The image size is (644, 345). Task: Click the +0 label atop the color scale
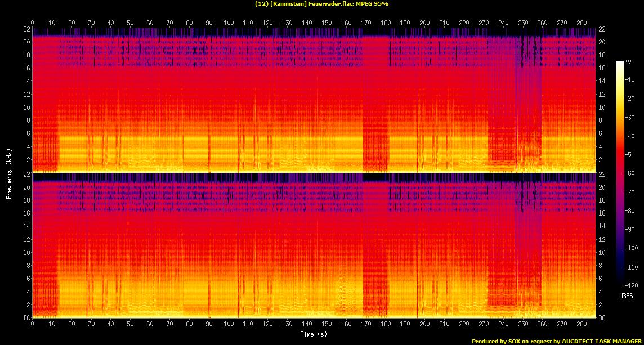628,61
